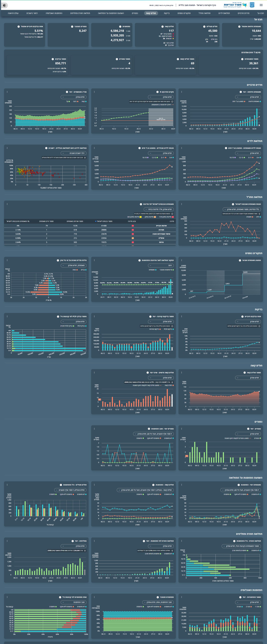Viewport: 267px width, 644px height.
Task: Open three-dot menu of 'סה"כ מאושפזים - יומי' chart
Action: tap(7, 92)
